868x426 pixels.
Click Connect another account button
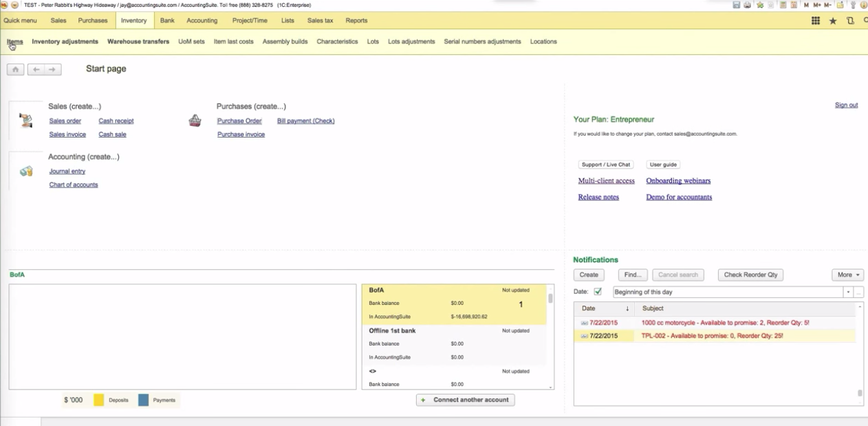click(466, 400)
